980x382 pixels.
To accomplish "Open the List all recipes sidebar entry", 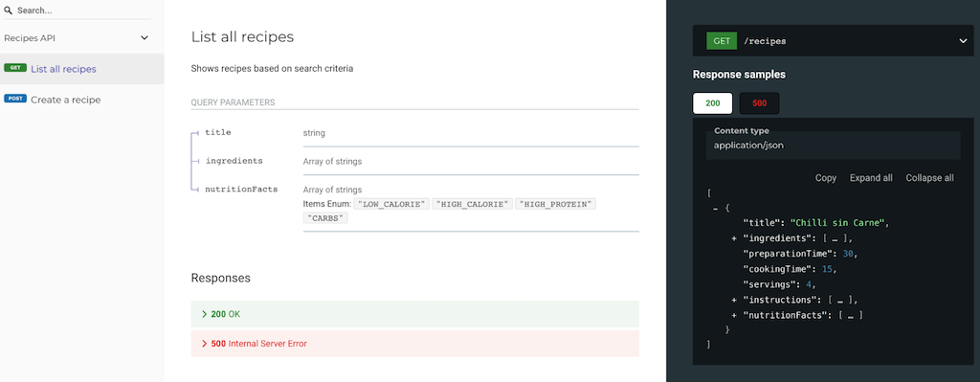I will (x=82, y=69).
